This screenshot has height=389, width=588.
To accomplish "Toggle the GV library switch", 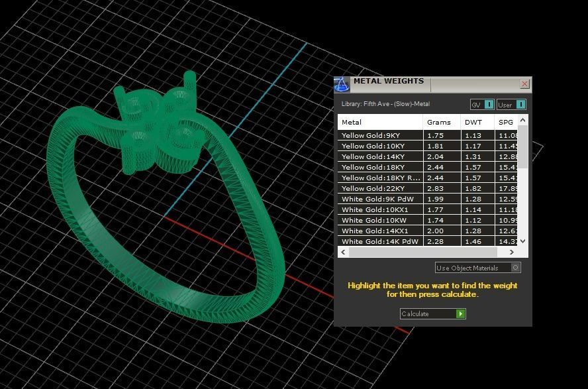I will click(482, 105).
